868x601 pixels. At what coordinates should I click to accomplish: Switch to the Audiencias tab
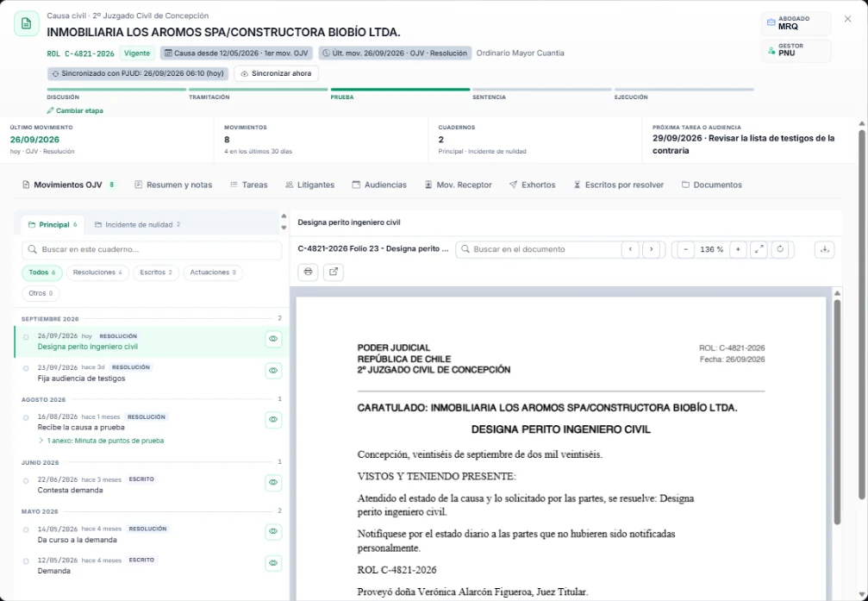[379, 185]
